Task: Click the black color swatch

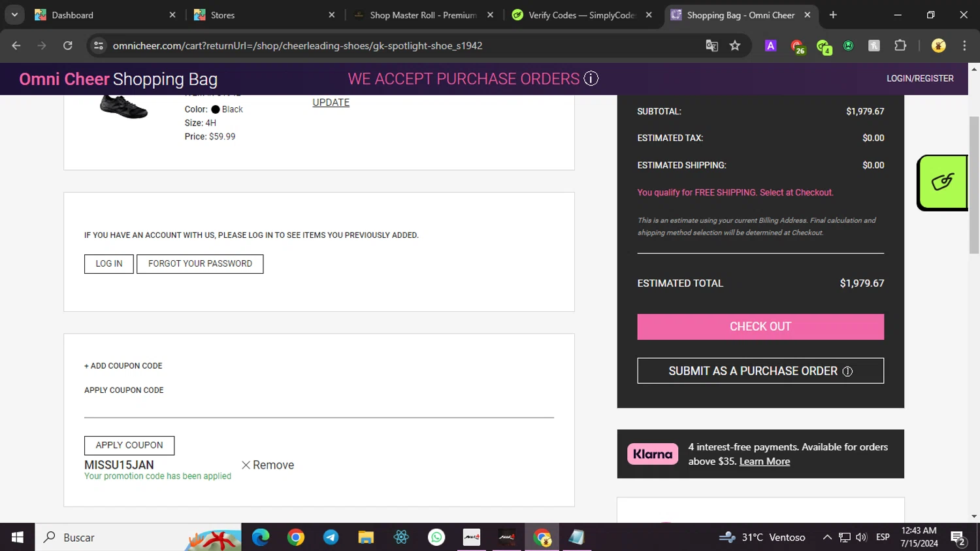Action: 216,109
